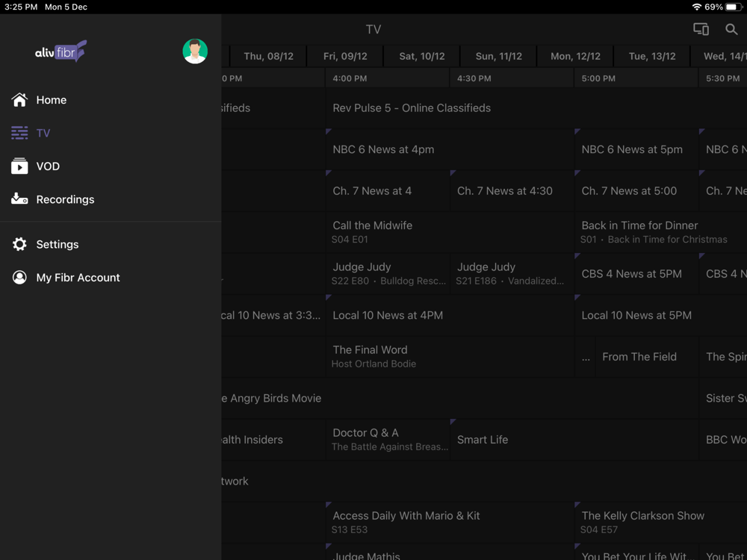
Task: Open Doctor Q & A program
Action: pyautogui.click(x=388, y=440)
